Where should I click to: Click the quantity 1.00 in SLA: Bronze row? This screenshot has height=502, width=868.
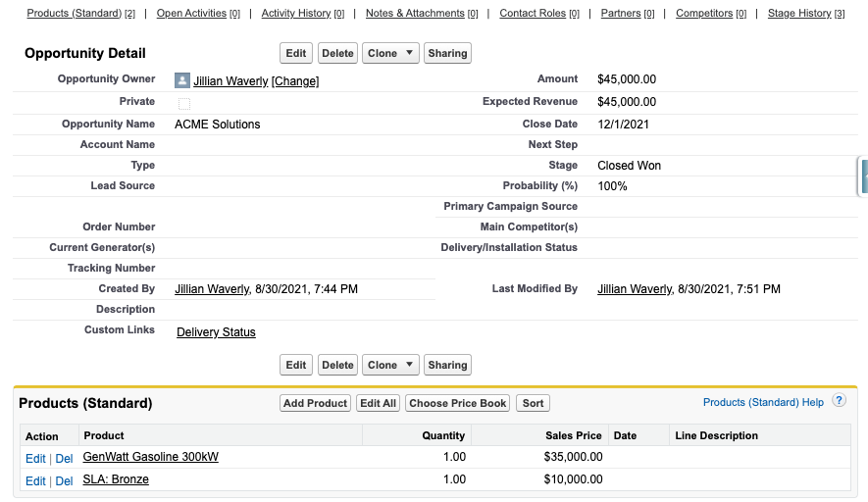(x=454, y=479)
